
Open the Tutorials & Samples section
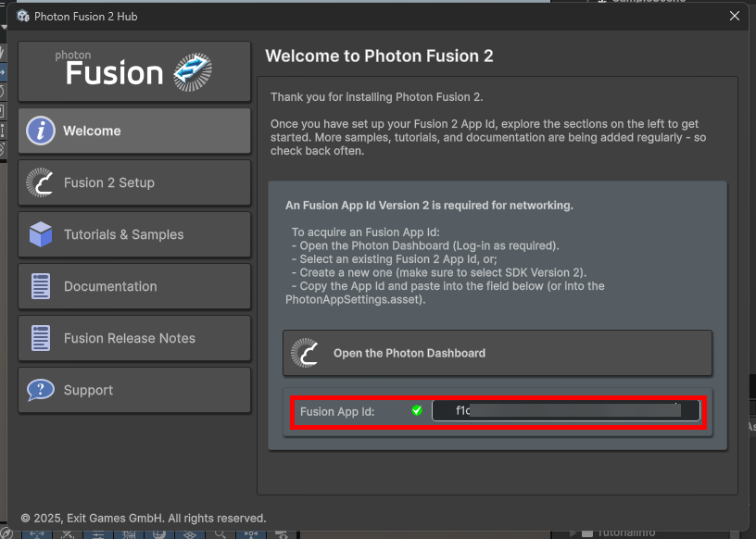click(134, 234)
